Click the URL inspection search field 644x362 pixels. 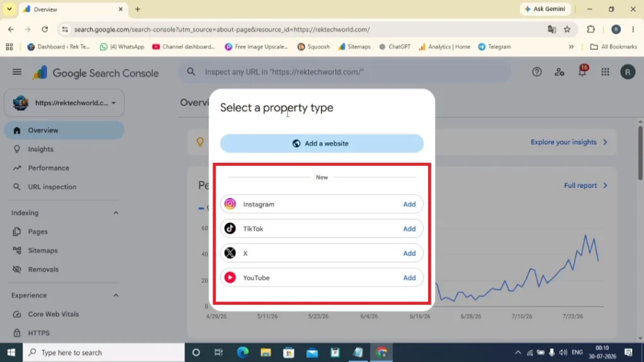(345, 72)
